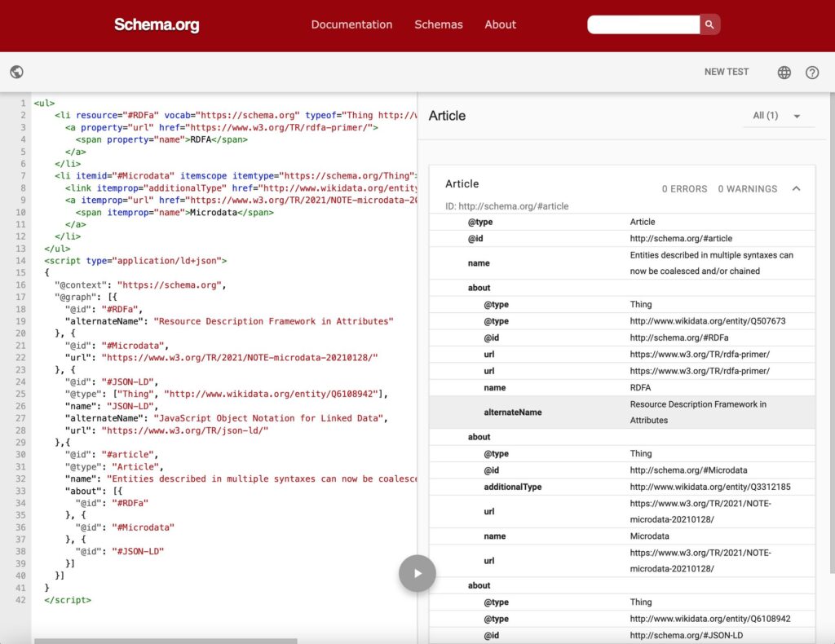Click the Schema.org logo
The width and height of the screenshot is (835, 644).
click(x=157, y=25)
